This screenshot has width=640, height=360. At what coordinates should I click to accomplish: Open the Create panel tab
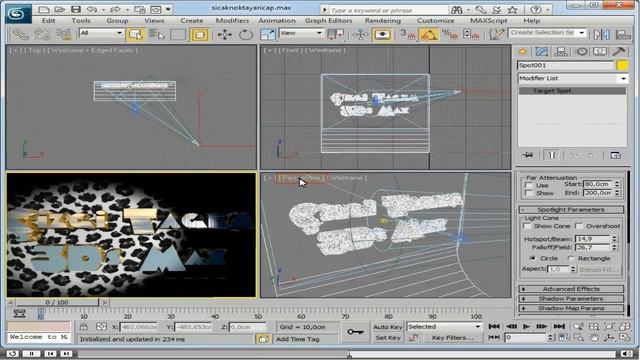522,52
